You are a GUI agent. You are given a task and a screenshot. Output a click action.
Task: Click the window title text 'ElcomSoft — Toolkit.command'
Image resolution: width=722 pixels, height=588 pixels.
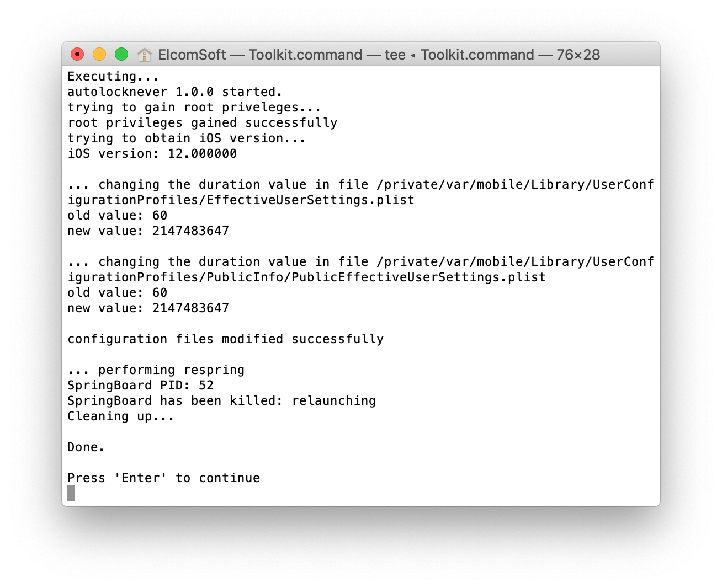click(259, 55)
